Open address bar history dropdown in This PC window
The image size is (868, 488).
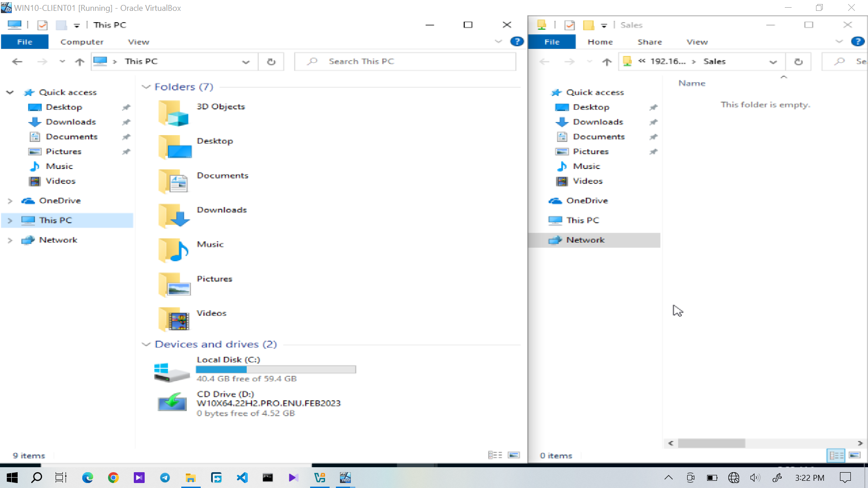pos(246,62)
